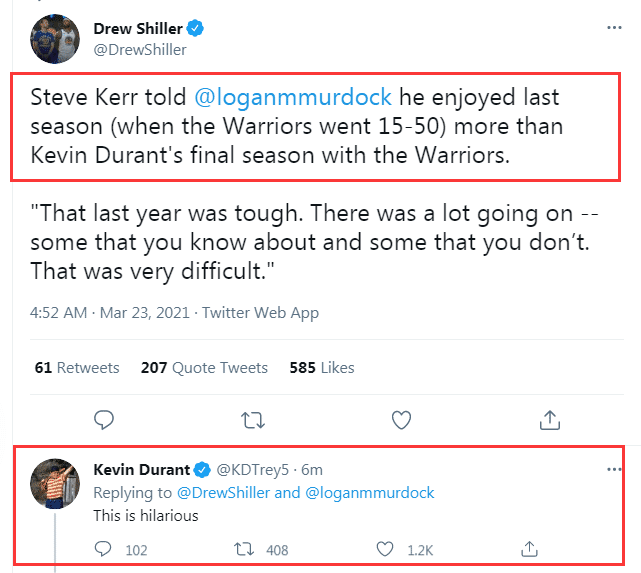Open Kevin Durant's display name link
The image size is (641, 573).
(x=141, y=469)
